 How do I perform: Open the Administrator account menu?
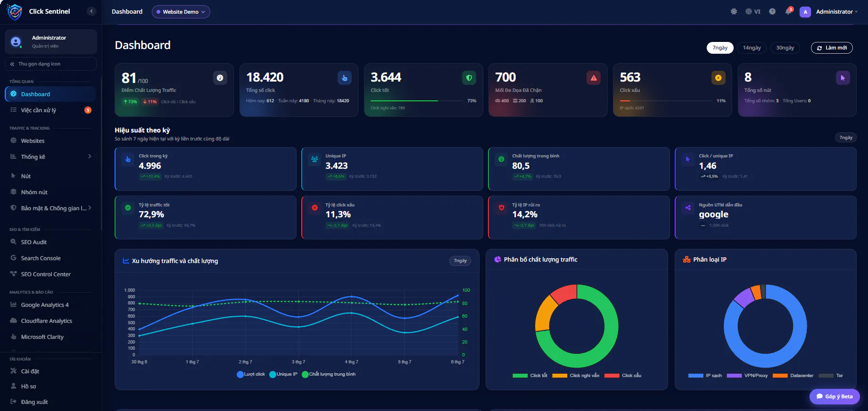837,12
